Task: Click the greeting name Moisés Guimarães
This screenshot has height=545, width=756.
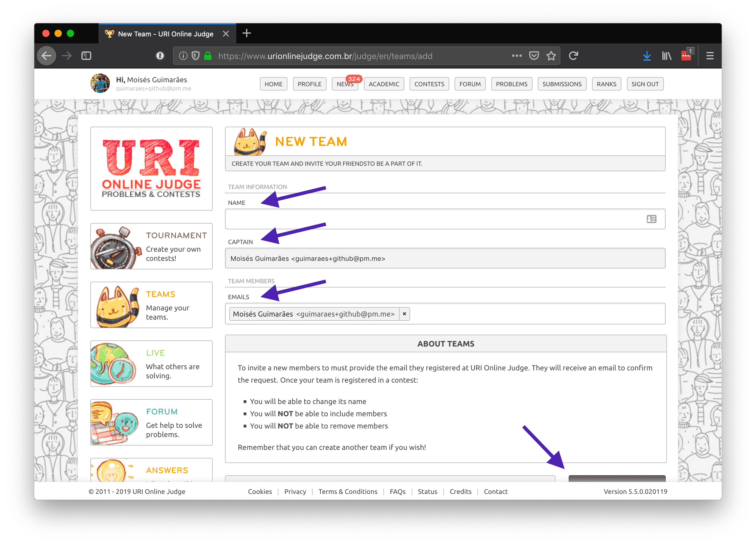Action: pyautogui.click(x=157, y=80)
